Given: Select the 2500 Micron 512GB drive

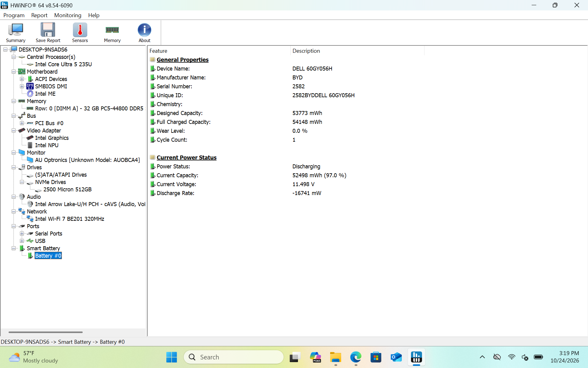Looking at the screenshot, I should pos(67,190).
